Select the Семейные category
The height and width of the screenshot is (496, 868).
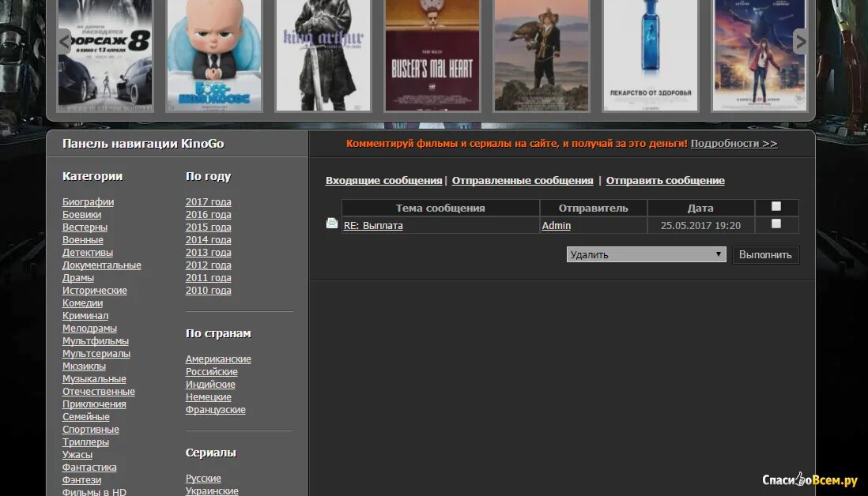pyautogui.click(x=86, y=417)
